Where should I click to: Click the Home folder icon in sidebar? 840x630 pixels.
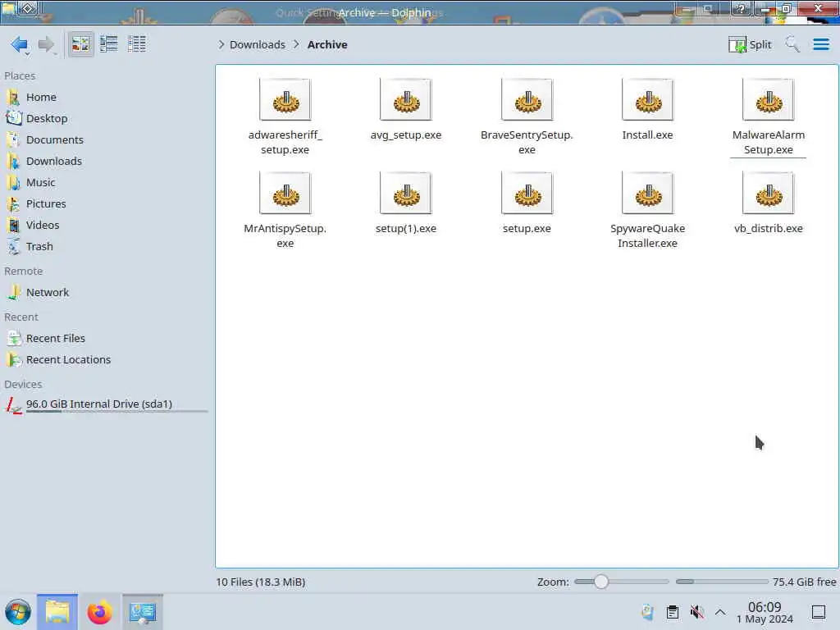click(x=13, y=97)
